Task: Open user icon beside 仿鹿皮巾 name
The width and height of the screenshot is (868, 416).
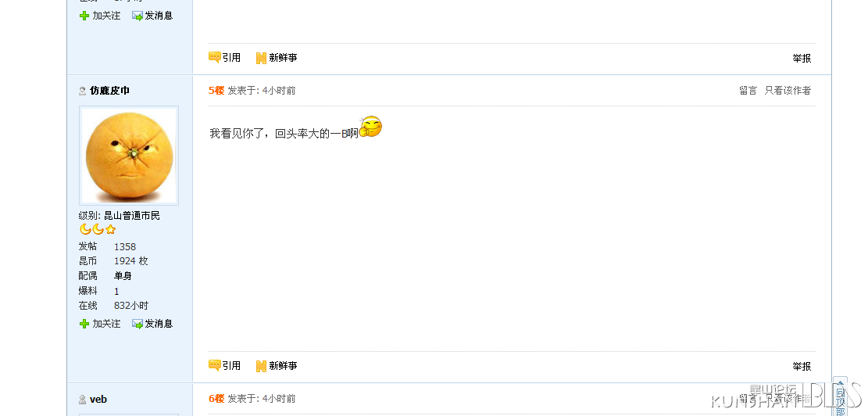Action: coord(83,91)
